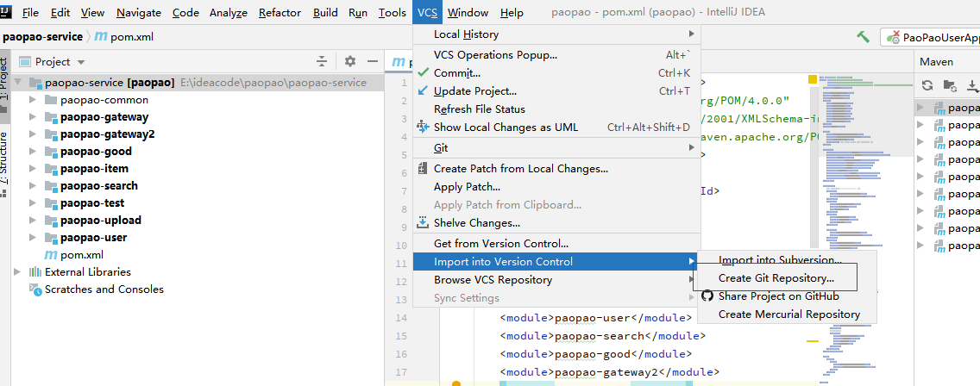Image resolution: width=980 pixels, height=386 pixels.
Task: Open the PaoPaoUserApp run configuration dropdown
Action: click(x=930, y=37)
